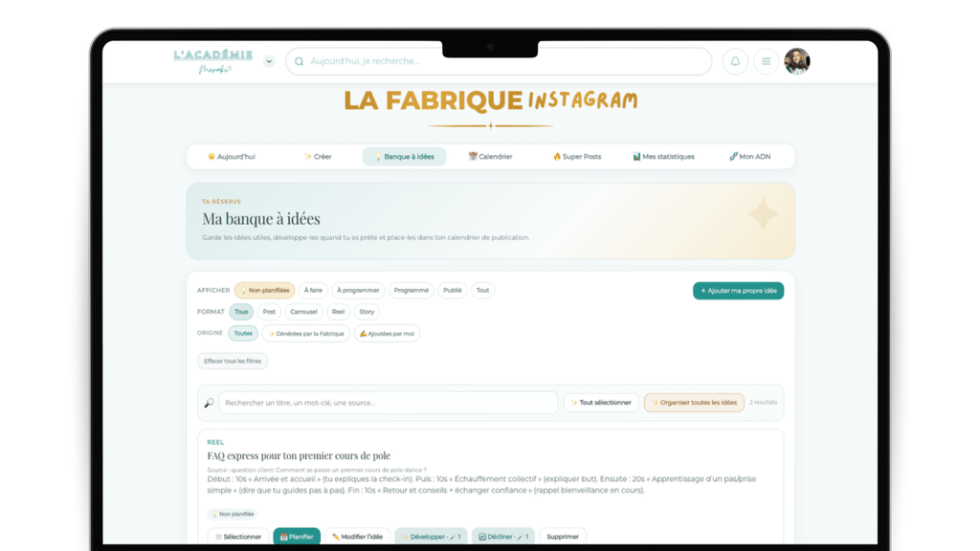Click the magnifier icon beside idea search

tap(210, 403)
